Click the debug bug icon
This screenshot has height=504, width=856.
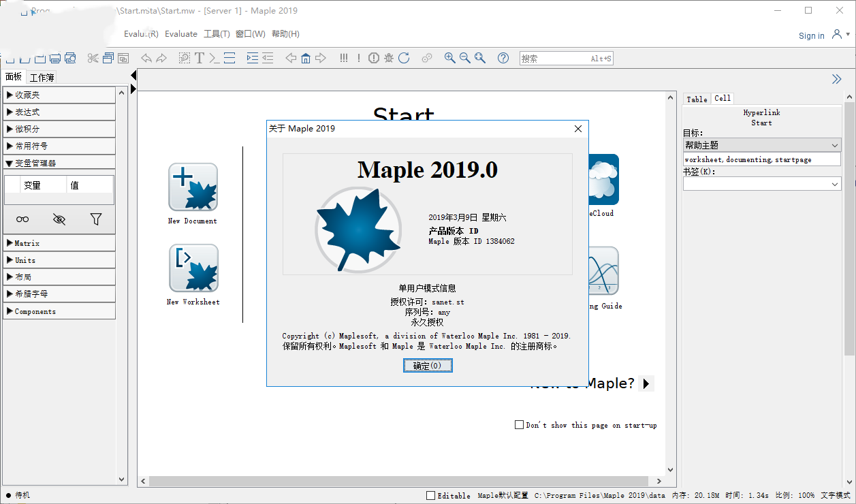389,59
